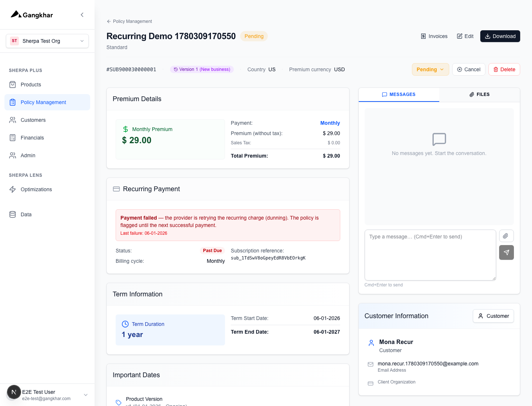Click the Policy Management clipboard icon
Image resolution: width=532 pixels, height=406 pixels.
pos(13,102)
